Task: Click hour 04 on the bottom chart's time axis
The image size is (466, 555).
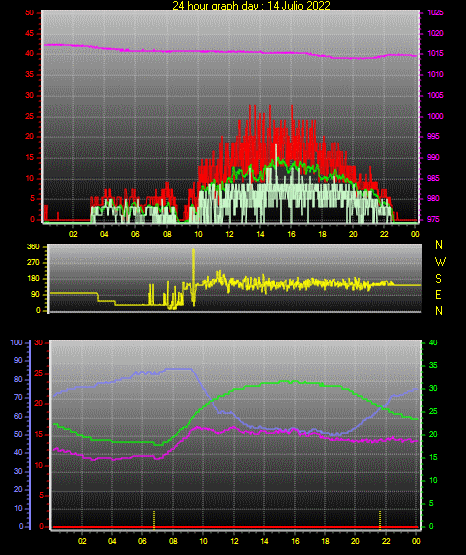Action: [x=112, y=541]
